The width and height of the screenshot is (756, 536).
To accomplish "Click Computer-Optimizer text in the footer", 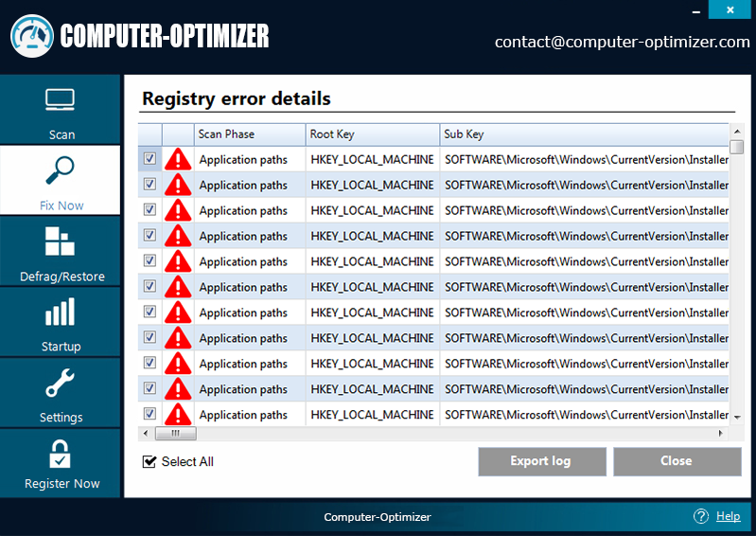I will (x=378, y=517).
